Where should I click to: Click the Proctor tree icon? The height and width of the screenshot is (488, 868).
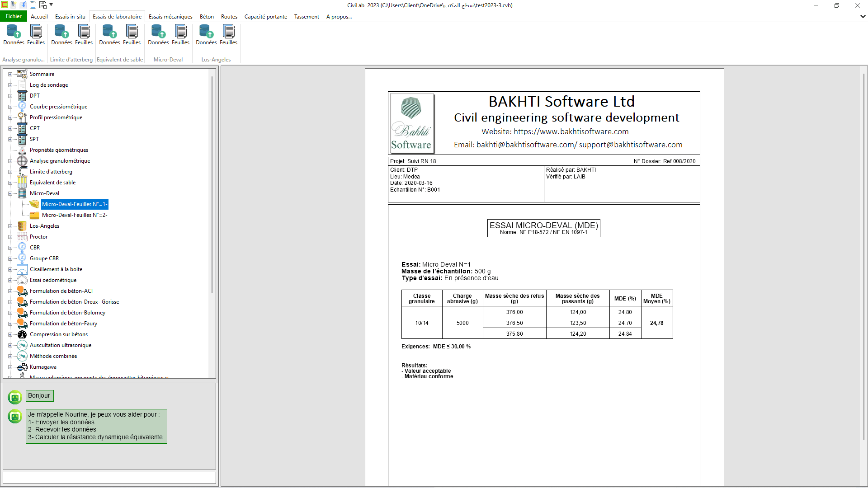pos(22,237)
